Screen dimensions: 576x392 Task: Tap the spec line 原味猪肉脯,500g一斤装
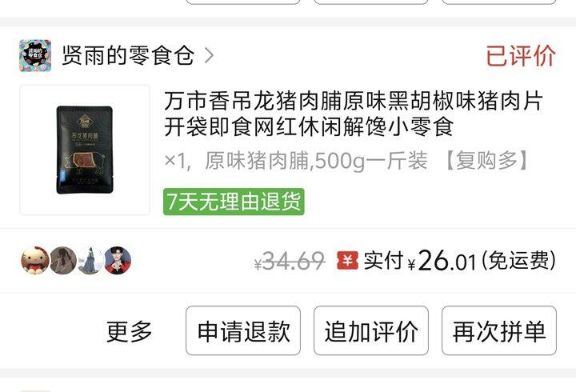[316, 161]
